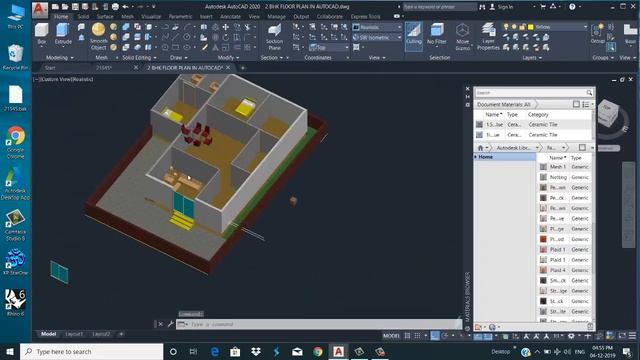Open the SW Isometric view dropdown
This screenshot has height=360, width=640.
click(x=377, y=38)
